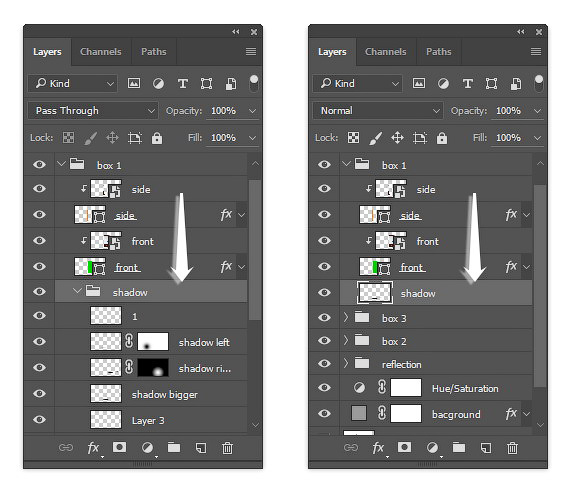Click smart object filter icon in right panel
The width and height of the screenshot is (570, 498).
point(516,84)
